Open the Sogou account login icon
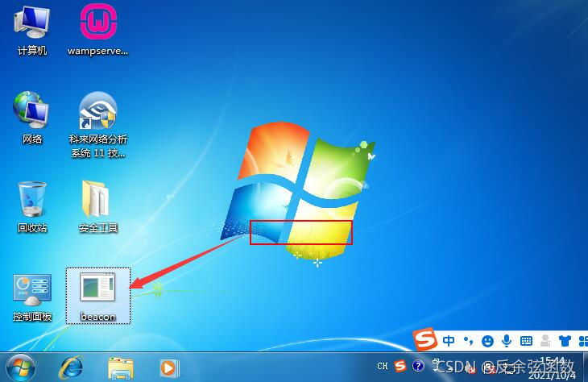 click(545, 341)
